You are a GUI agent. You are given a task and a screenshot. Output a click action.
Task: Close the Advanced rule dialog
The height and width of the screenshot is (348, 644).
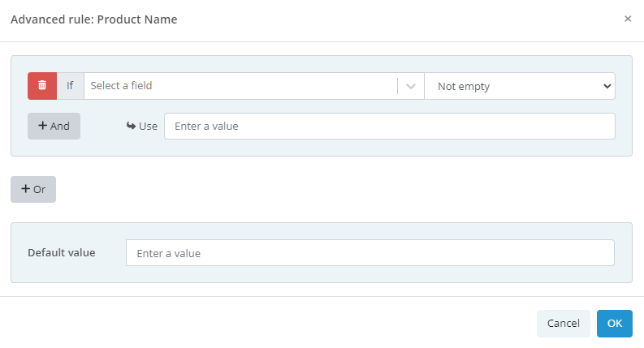[627, 19]
